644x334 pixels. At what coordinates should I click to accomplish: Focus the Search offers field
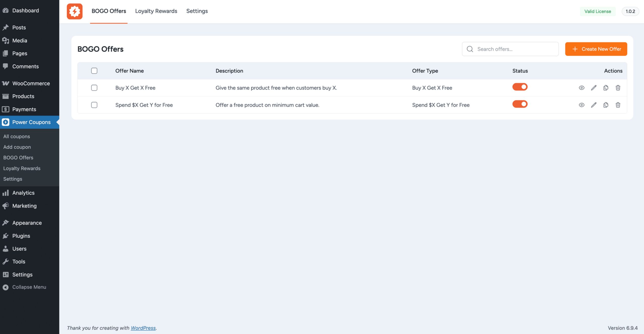coord(510,49)
